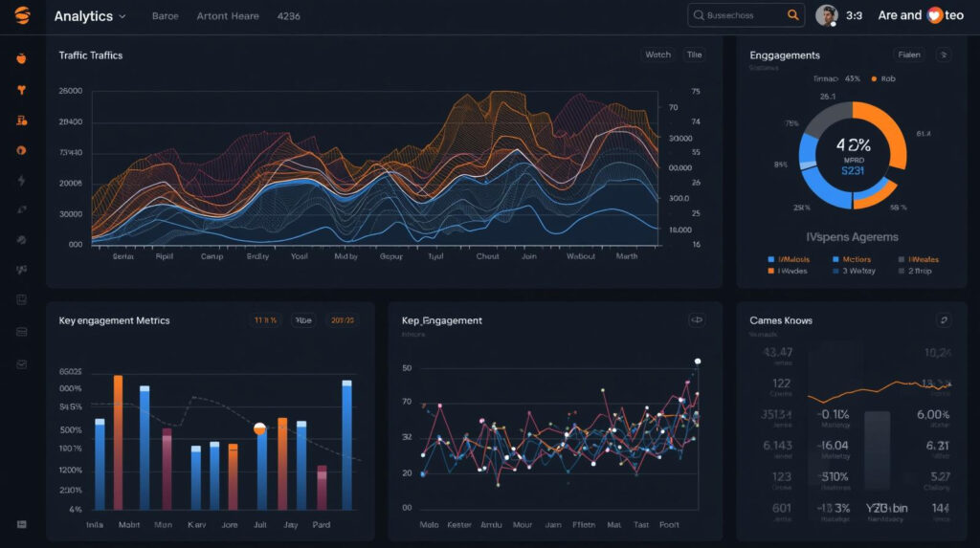The image size is (980, 548).
Task: Select the orange funnel icon in the sidebar
Action: 21,91
